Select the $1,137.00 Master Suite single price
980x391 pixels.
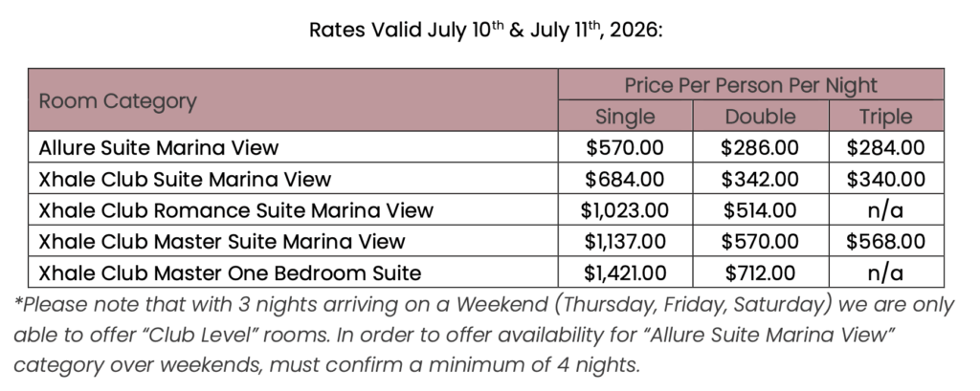pos(625,242)
